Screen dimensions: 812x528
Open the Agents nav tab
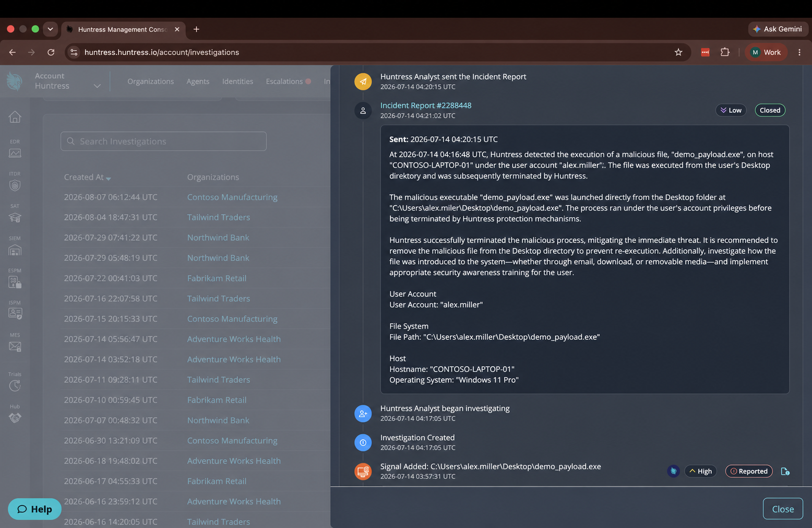pos(198,81)
